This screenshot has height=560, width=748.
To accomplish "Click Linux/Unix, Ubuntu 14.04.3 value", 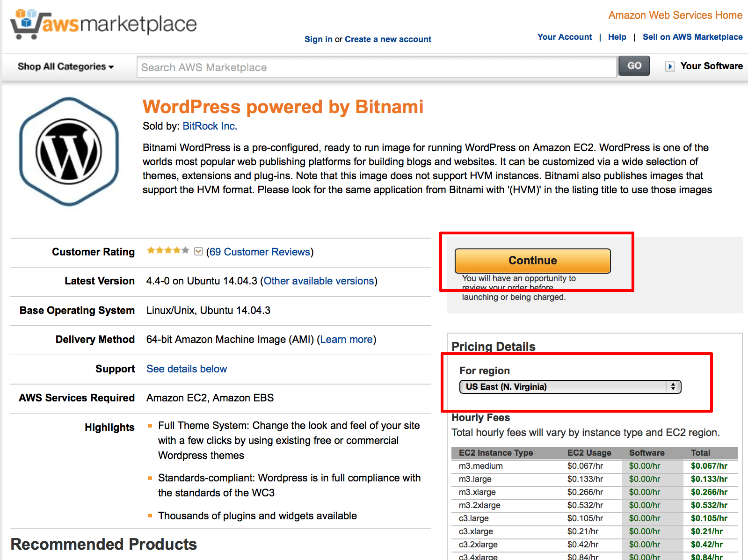I will (208, 310).
